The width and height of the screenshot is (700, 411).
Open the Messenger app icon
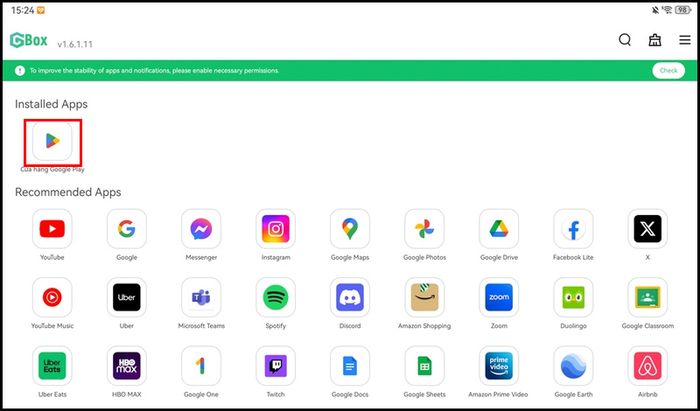point(201,229)
